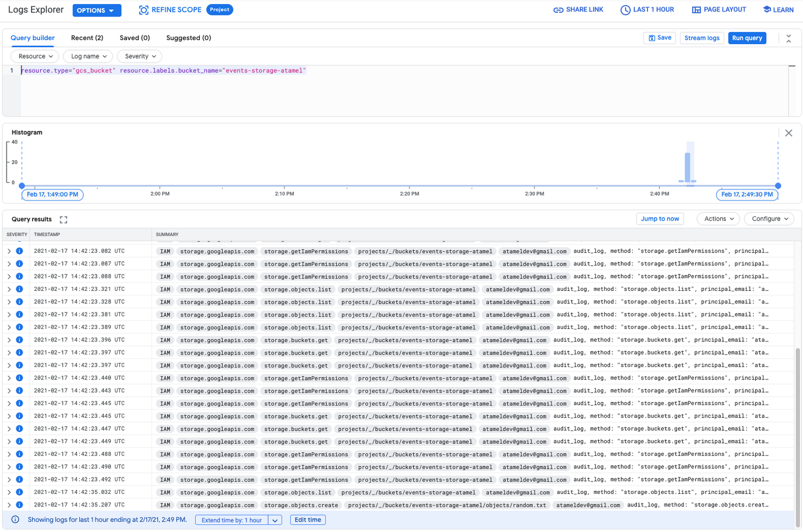The height and width of the screenshot is (532, 803).
Task: Close the Histogram panel
Action: pos(788,133)
